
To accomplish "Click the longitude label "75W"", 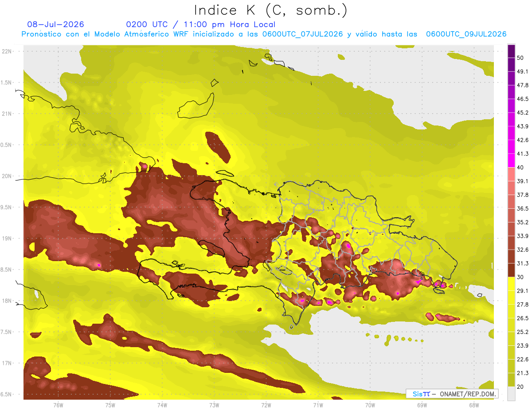I will [x=110, y=405].
